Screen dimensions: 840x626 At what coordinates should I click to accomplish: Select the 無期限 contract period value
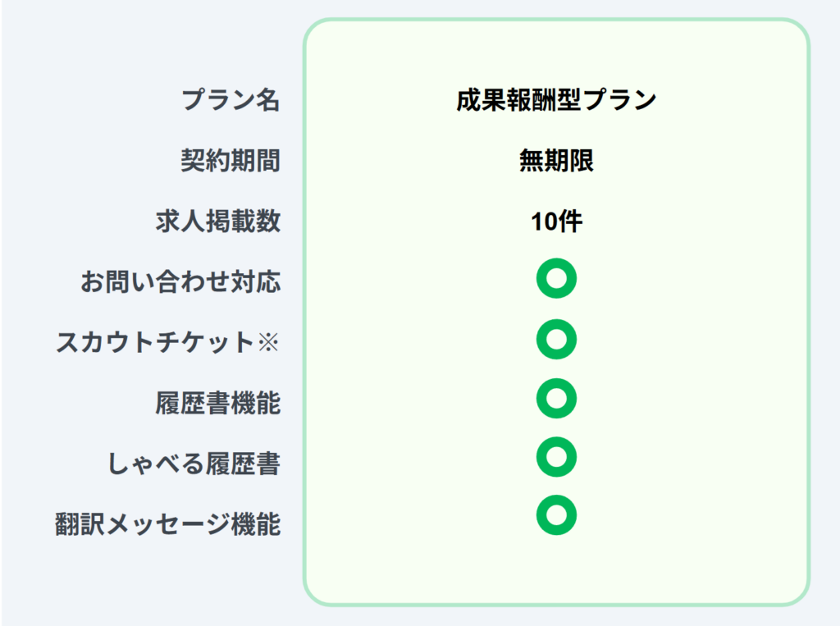click(556, 161)
